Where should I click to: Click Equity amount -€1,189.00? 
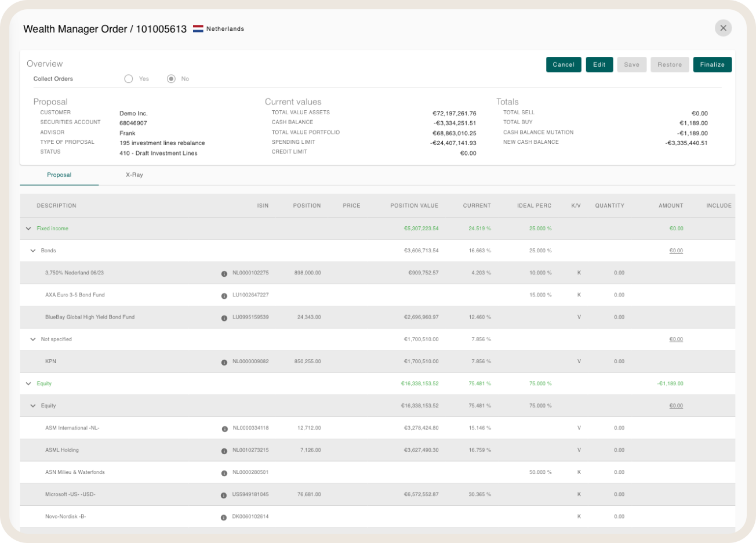pos(670,383)
